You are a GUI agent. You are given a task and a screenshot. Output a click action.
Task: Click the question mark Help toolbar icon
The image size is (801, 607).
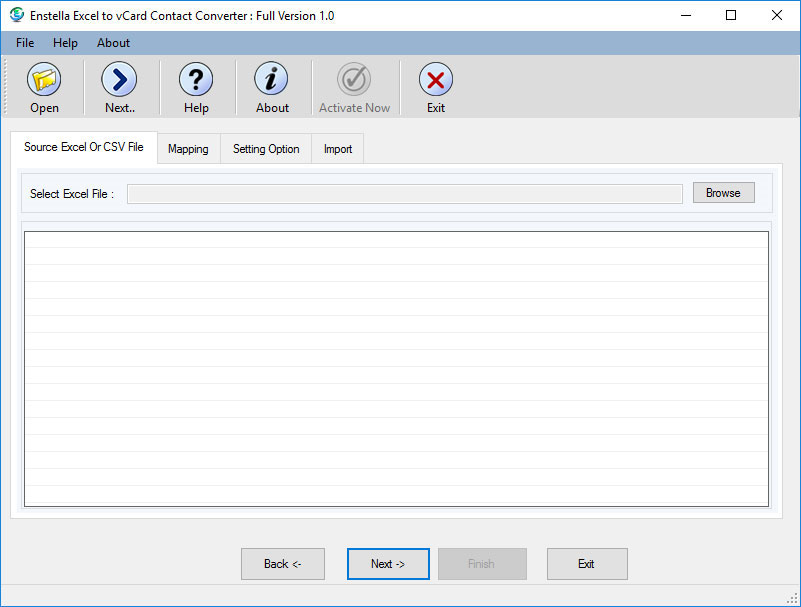(196, 80)
